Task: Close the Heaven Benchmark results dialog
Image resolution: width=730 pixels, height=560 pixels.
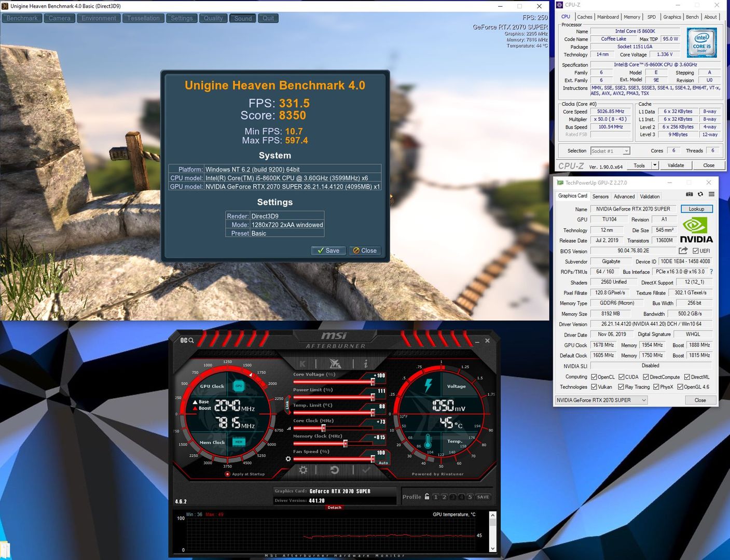Action: click(365, 250)
